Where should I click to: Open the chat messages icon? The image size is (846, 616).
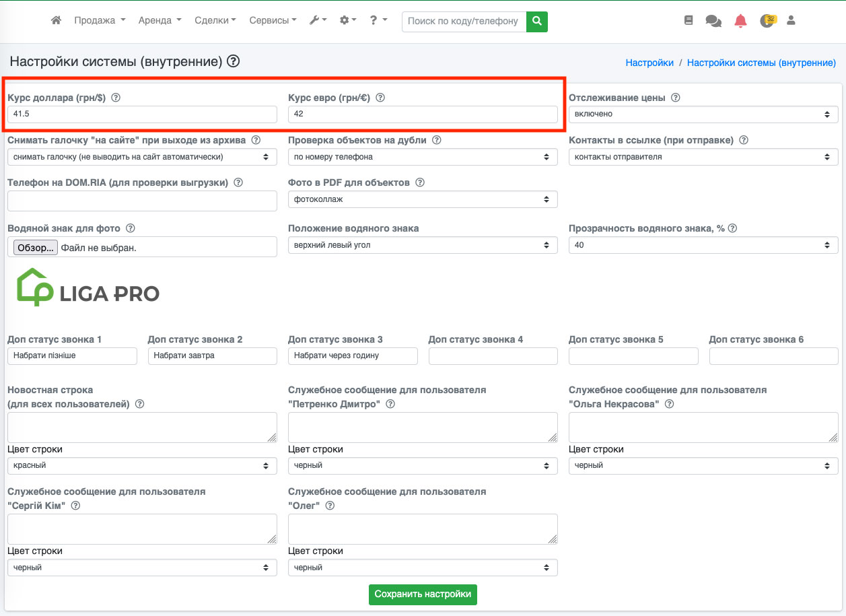click(x=713, y=21)
